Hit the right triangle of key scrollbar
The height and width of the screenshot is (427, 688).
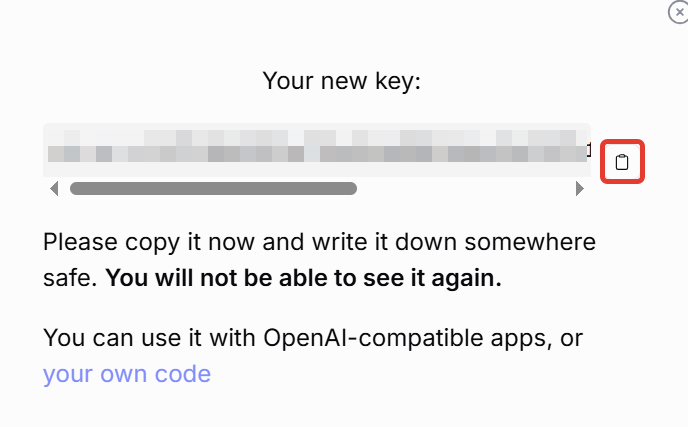pyautogui.click(x=579, y=188)
